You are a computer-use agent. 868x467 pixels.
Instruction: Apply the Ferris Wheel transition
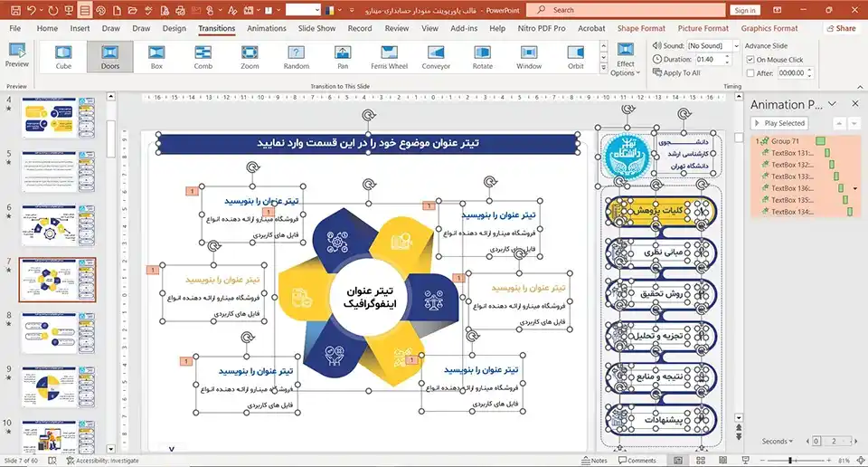click(389, 57)
